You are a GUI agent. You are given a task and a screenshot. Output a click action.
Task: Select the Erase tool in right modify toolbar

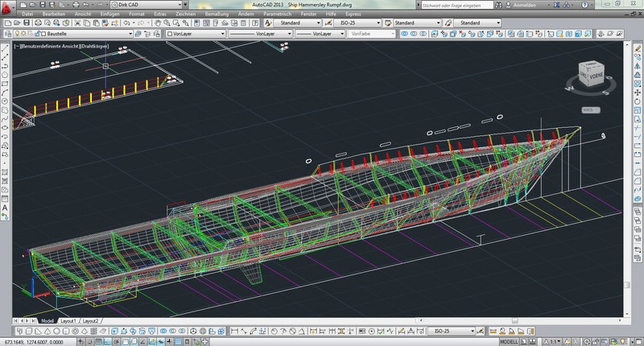[638, 48]
